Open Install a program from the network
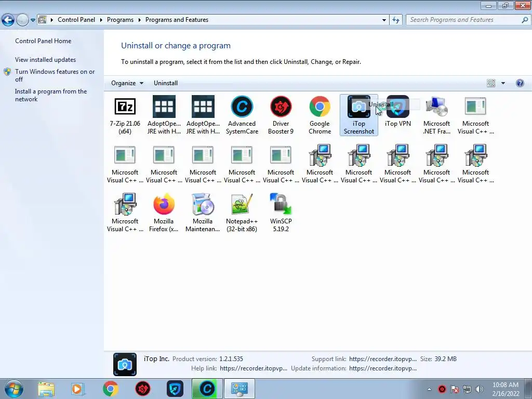The image size is (532, 399). click(x=51, y=95)
